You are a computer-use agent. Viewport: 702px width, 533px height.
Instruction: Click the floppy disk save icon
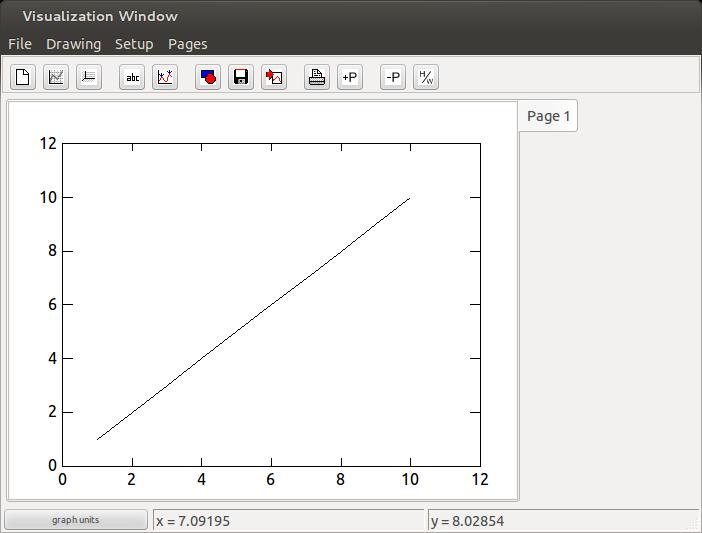point(241,77)
